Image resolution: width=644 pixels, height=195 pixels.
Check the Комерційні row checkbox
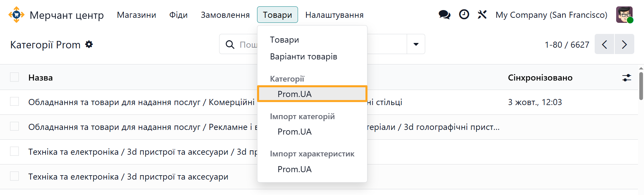[14, 101]
